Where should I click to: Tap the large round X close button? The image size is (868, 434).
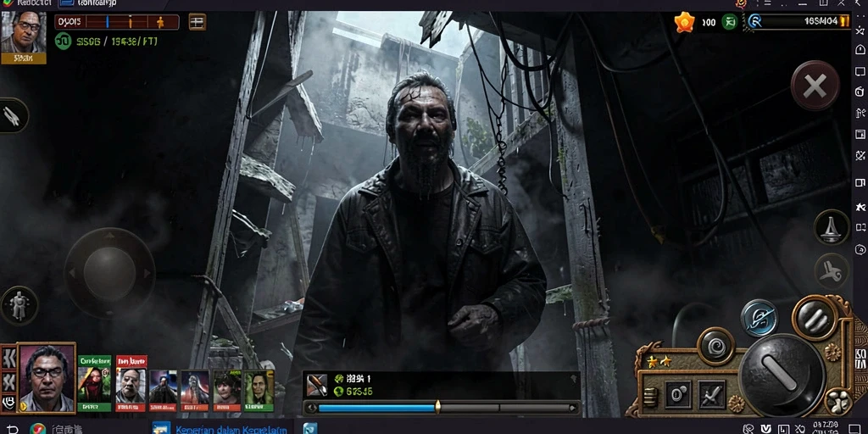tap(815, 86)
